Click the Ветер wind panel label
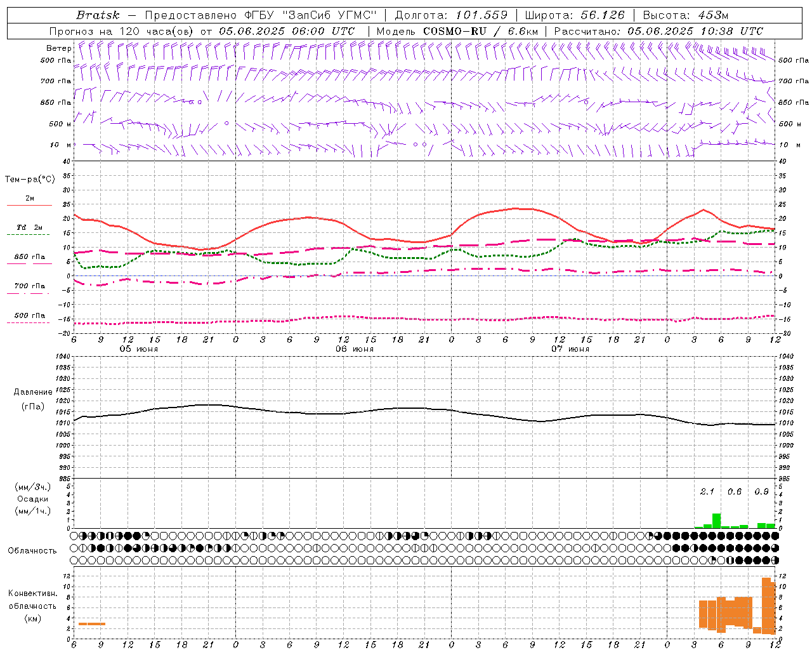 (59, 48)
